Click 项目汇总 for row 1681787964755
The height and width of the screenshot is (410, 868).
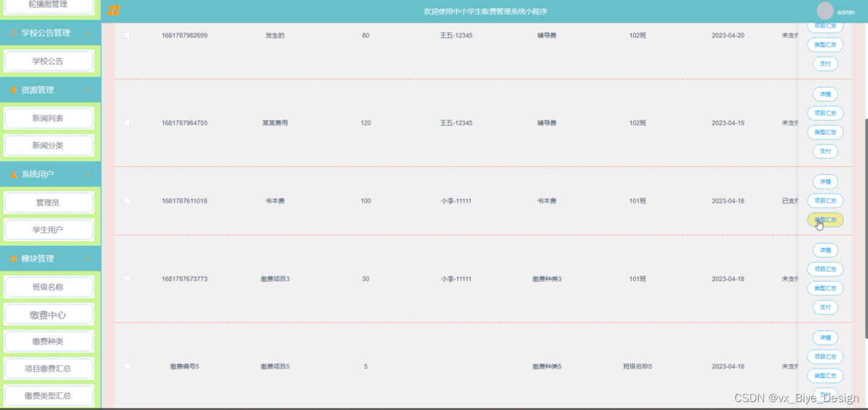825,113
